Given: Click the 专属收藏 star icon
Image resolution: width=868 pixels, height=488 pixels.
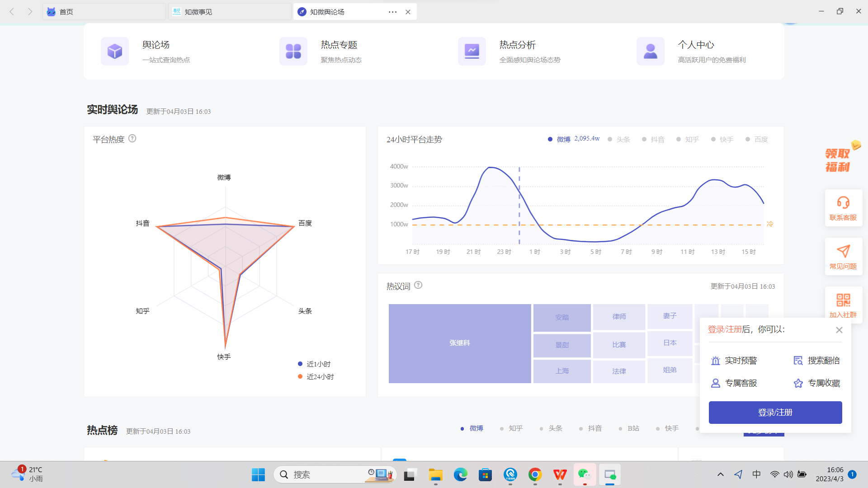Looking at the screenshot, I should coord(798,383).
